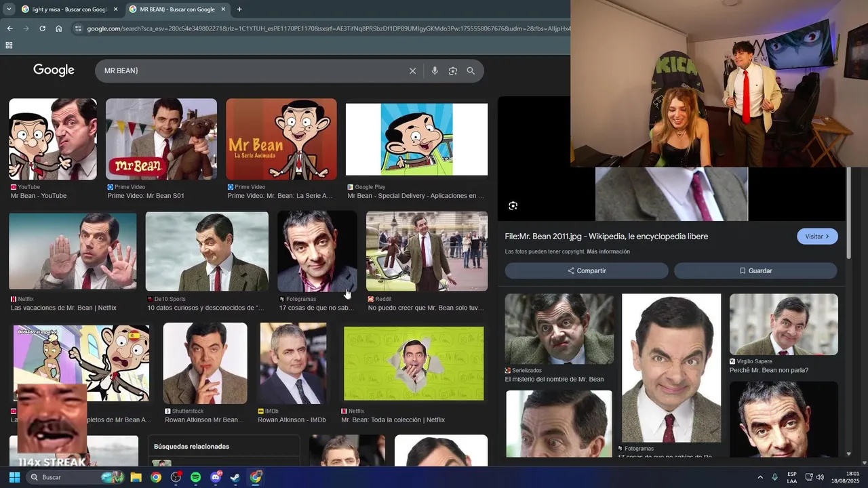The image size is (868, 488).
Task: Open Shutterstock 'Rowan Atkinson Mr Bean' image
Action: tap(205, 363)
